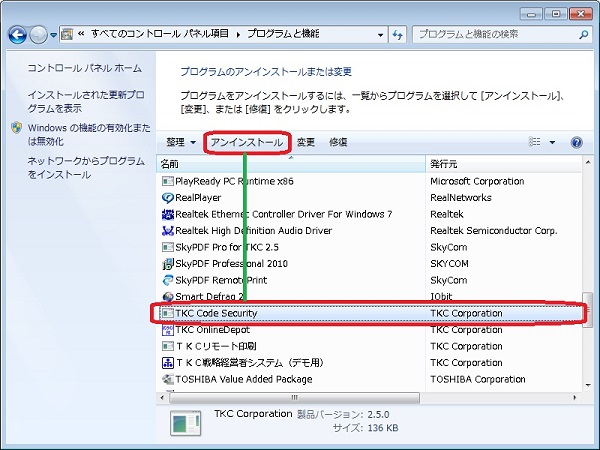Screen dimensions: 600x450
Task: Expand the breadcrumb overflow chevron
Action: coord(81,34)
